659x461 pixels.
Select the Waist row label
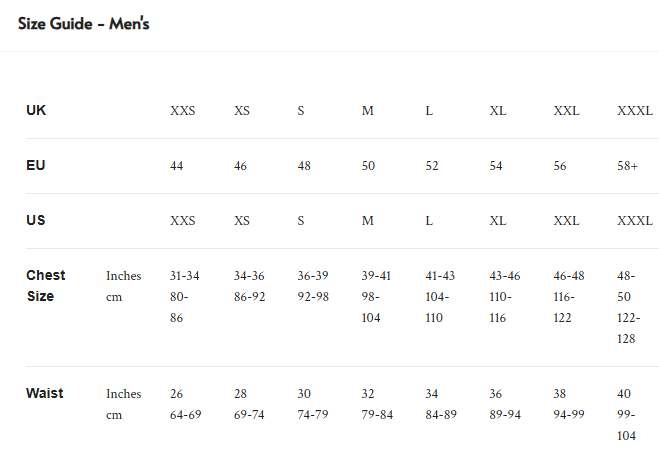click(x=45, y=393)
